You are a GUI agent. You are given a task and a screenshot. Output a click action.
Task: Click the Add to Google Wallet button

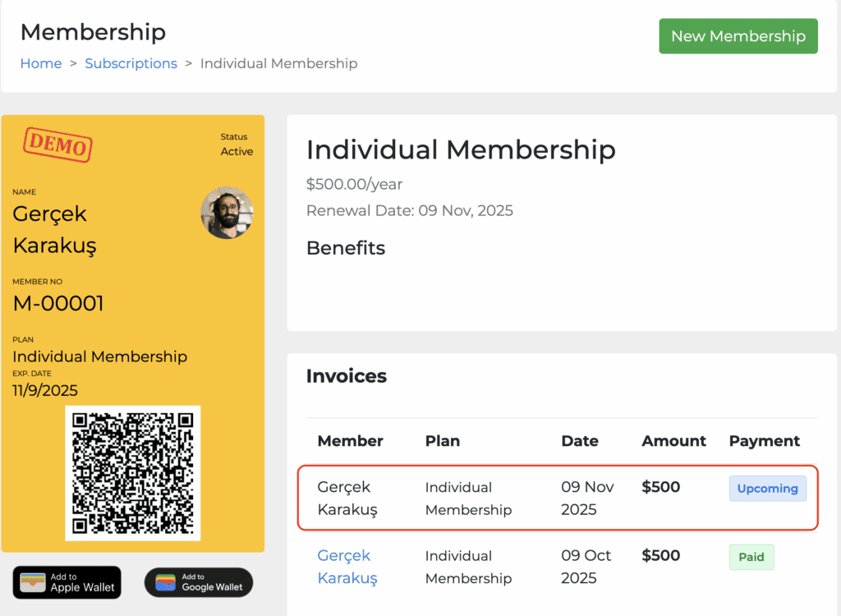click(199, 582)
